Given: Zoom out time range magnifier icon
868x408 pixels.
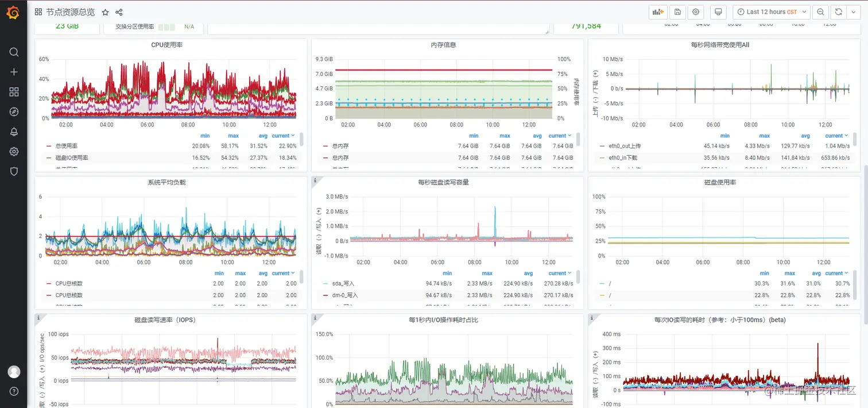Looking at the screenshot, I should [x=820, y=12].
